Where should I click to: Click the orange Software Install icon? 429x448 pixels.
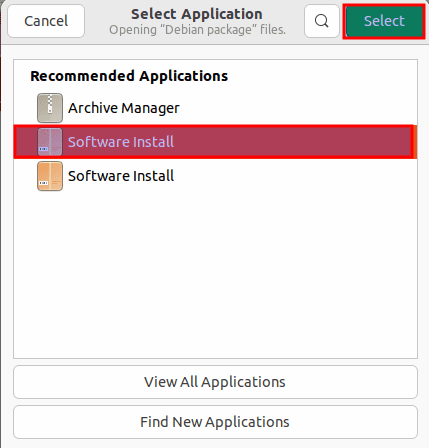(50, 176)
